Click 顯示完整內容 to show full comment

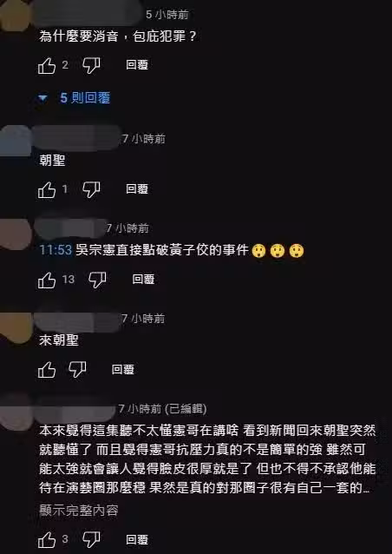[78, 511]
